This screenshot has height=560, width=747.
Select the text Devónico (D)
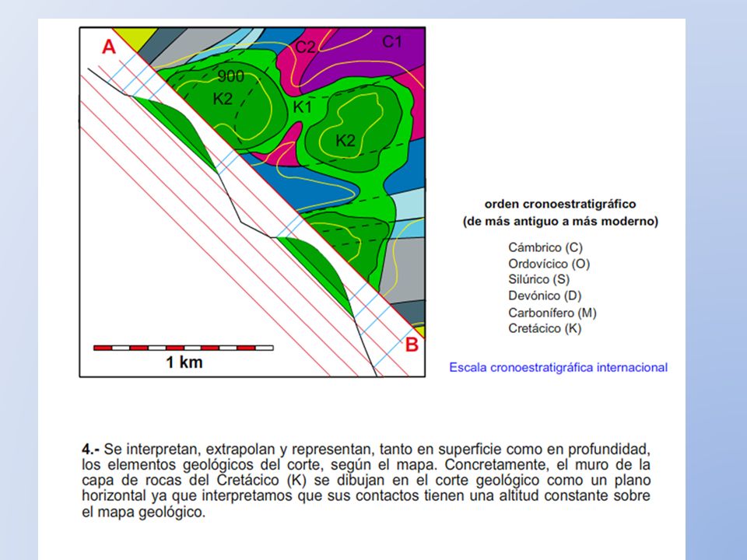pyautogui.click(x=545, y=296)
